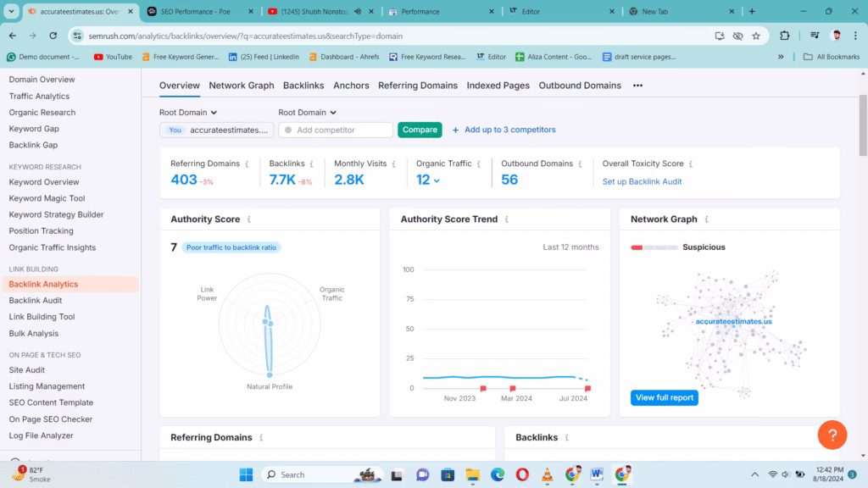Click the page vertical scrollbar
Image resolution: width=868 pixels, height=488 pixels.
pyautogui.click(x=863, y=125)
